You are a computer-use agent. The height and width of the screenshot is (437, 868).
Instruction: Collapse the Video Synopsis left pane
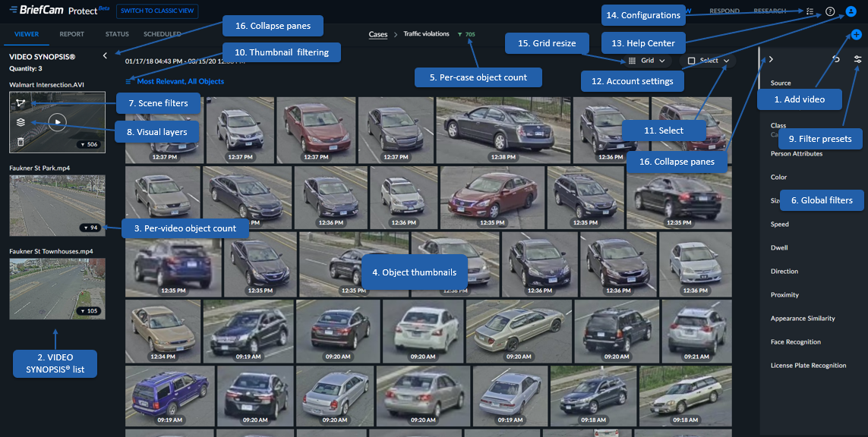(x=106, y=56)
